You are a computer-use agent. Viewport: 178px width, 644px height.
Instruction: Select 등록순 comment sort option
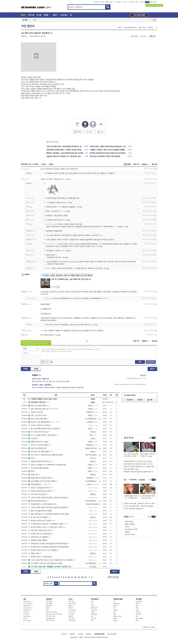coord(35,164)
